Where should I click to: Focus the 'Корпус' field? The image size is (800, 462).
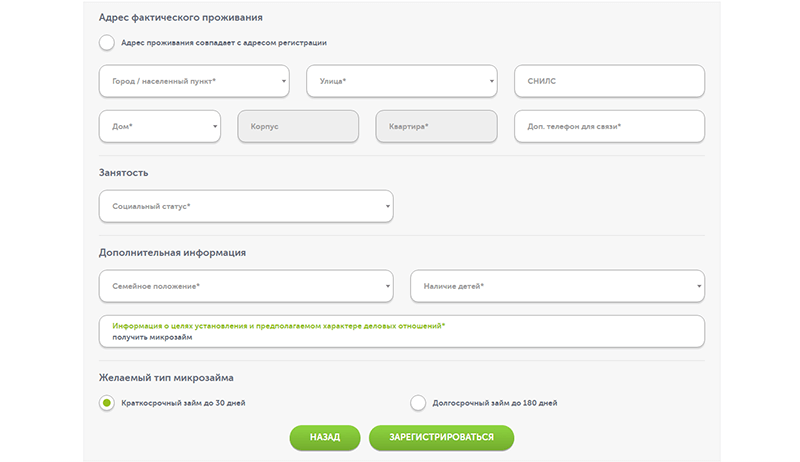coord(298,126)
